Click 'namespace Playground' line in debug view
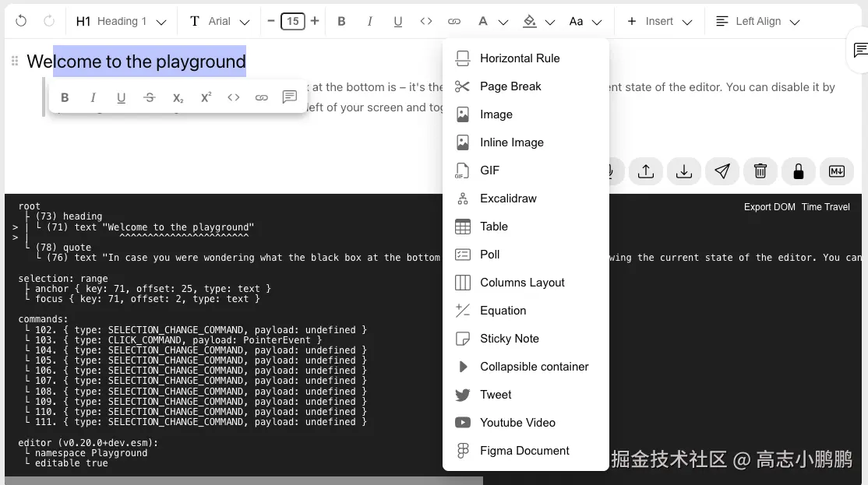Viewport: 868px width, 485px height. click(91, 453)
